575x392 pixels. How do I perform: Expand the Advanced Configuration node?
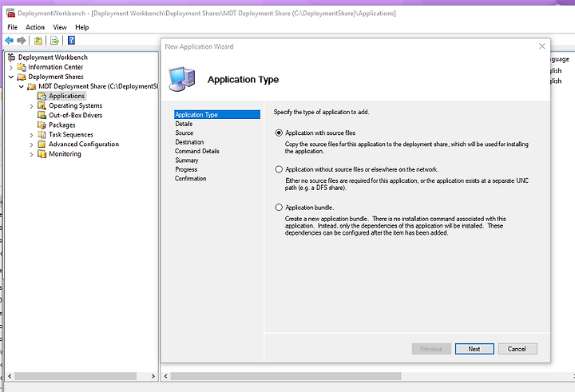(31, 145)
